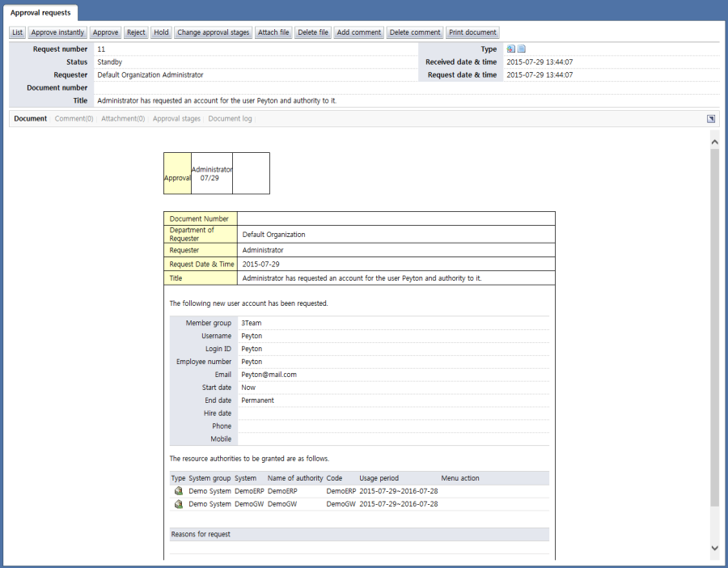Click the first Type icon in header
The height and width of the screenshot is (568, 728).
pyautogui.click(x=511, y=49)
